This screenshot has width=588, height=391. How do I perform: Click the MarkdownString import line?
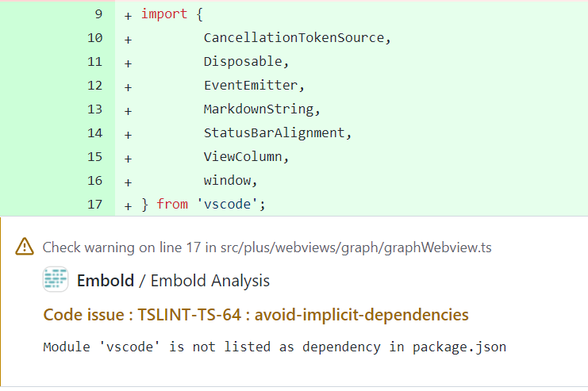tap(262, 109)
